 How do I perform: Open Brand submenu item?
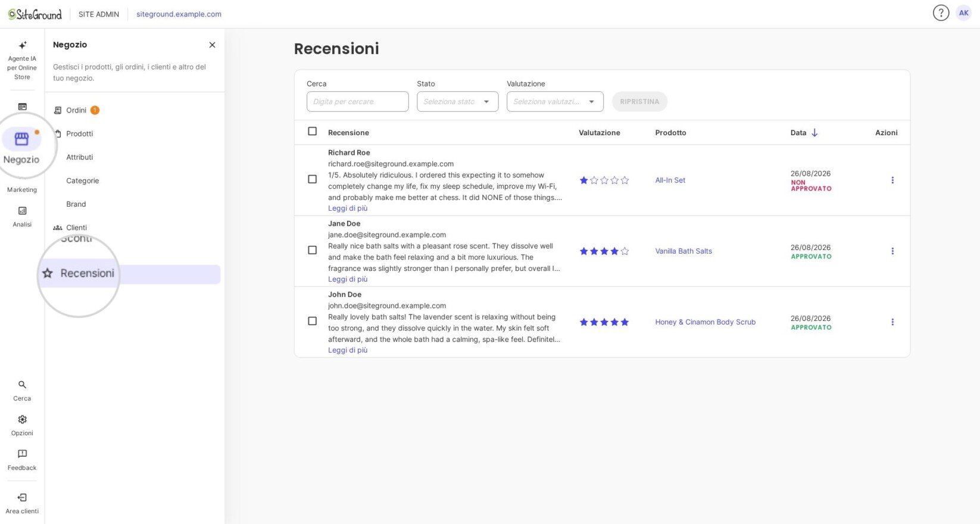tap(76, 204)
